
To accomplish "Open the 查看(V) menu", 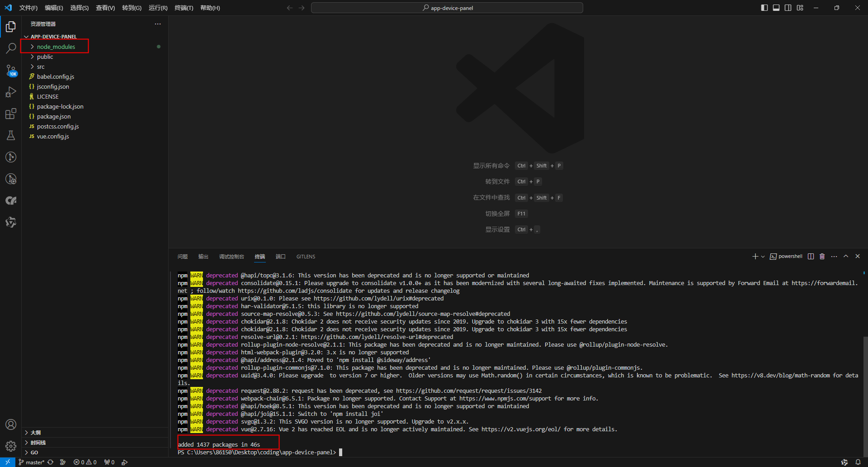I will click(x=105, y=8).
